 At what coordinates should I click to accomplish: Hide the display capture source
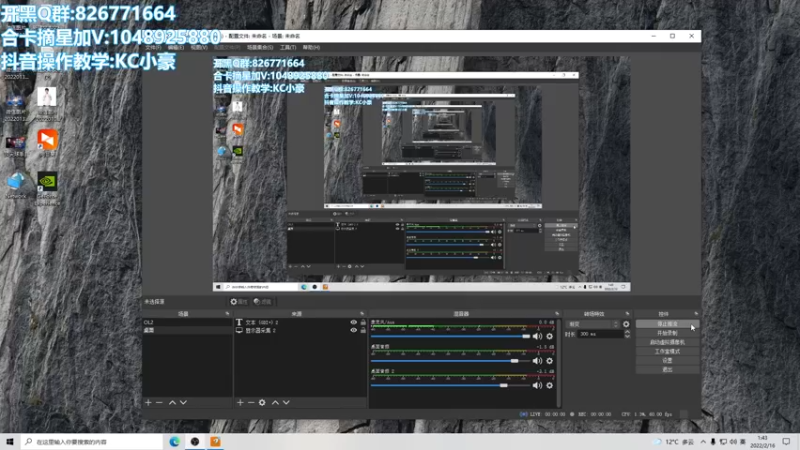[353, 330]
